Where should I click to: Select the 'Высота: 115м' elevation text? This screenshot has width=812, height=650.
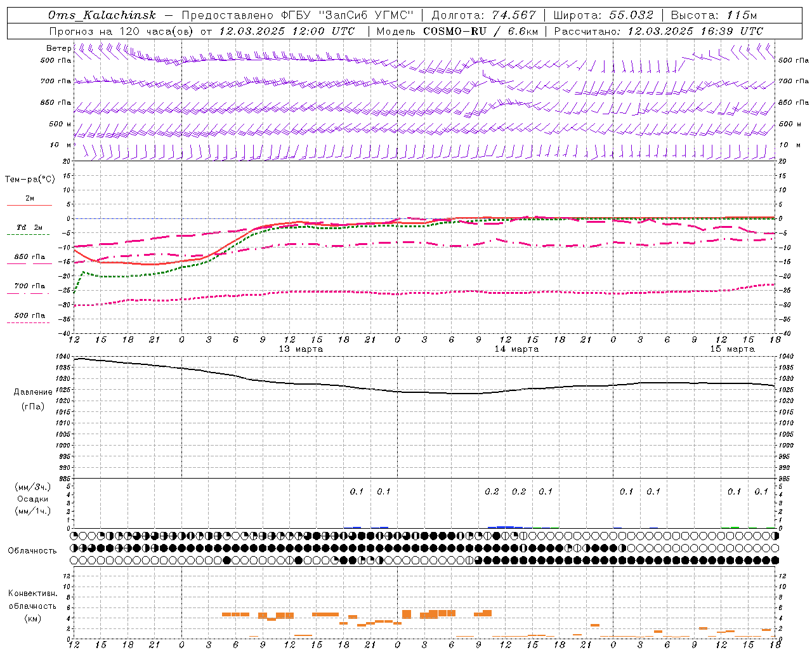click(x=714, y=15)
